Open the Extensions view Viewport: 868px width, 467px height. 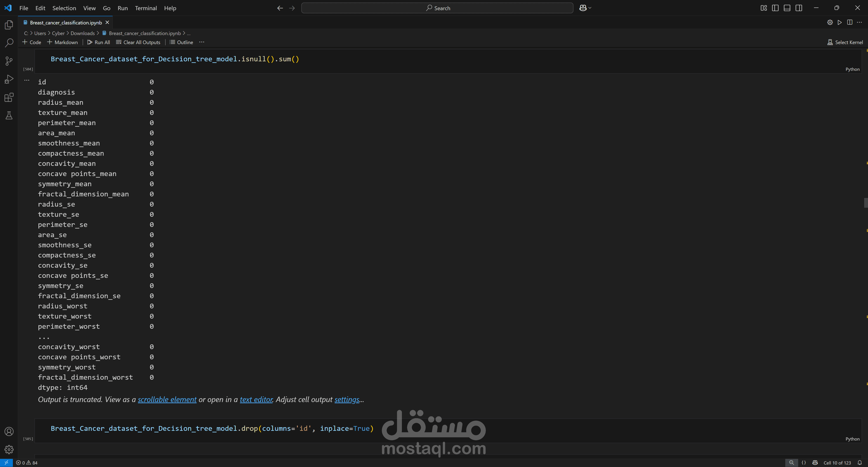[x=9, y=98]
